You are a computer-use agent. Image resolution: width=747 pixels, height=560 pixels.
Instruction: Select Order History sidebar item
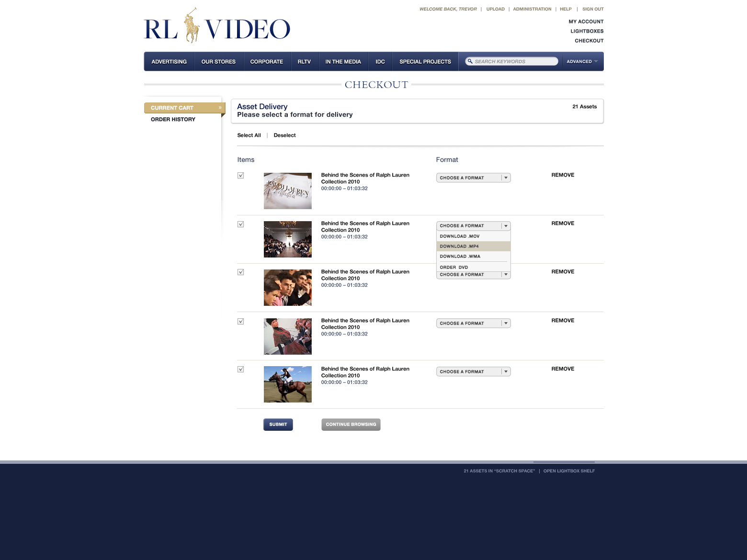(x=173, y=119)
